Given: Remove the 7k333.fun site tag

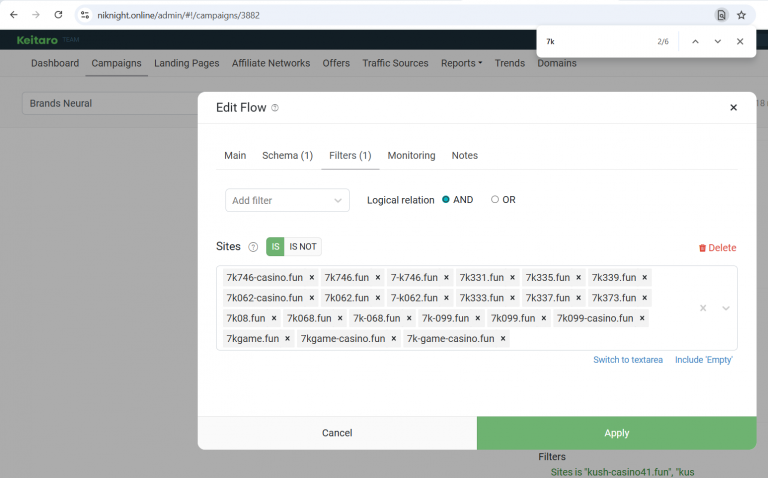Looking at the screenshot, I should click(x=512, y=298).
